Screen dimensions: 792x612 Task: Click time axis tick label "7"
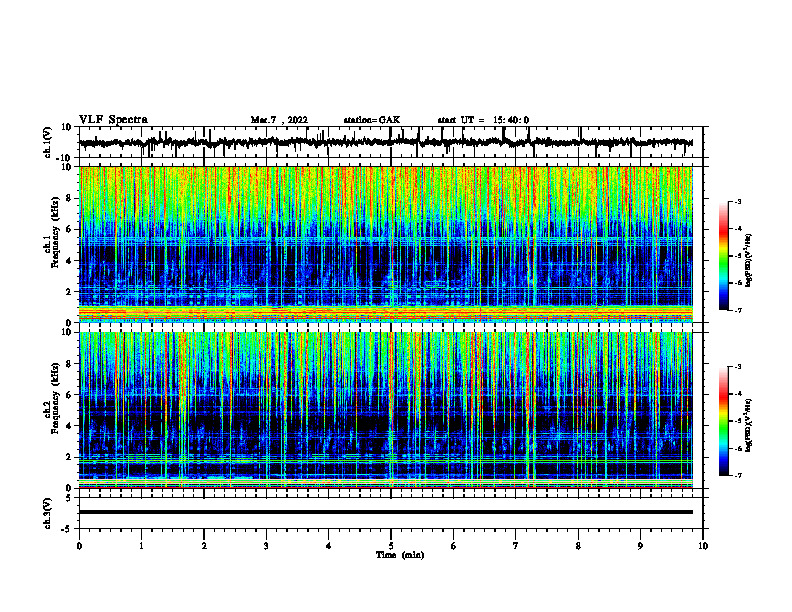click(516, 546)
